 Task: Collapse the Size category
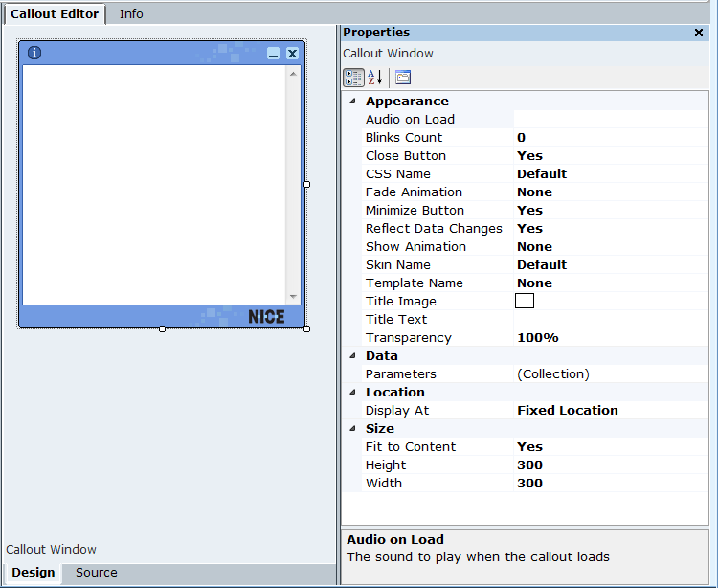tap(351, 429)
